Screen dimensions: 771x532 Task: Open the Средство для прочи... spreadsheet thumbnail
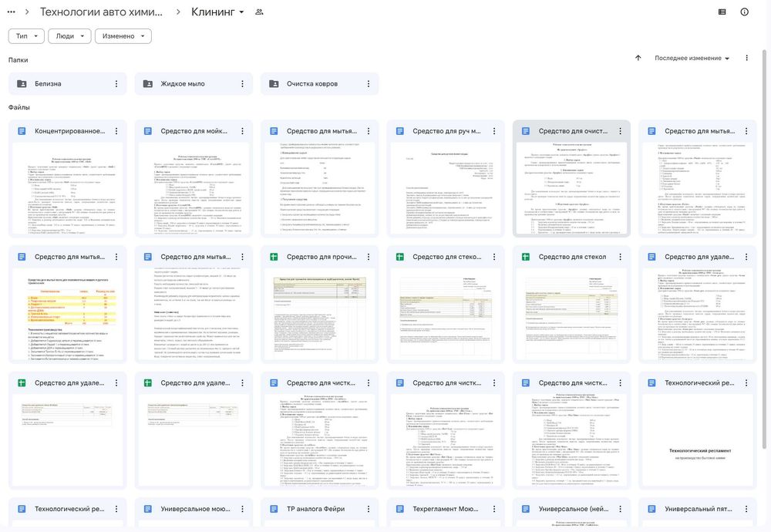tap(320, 314)
